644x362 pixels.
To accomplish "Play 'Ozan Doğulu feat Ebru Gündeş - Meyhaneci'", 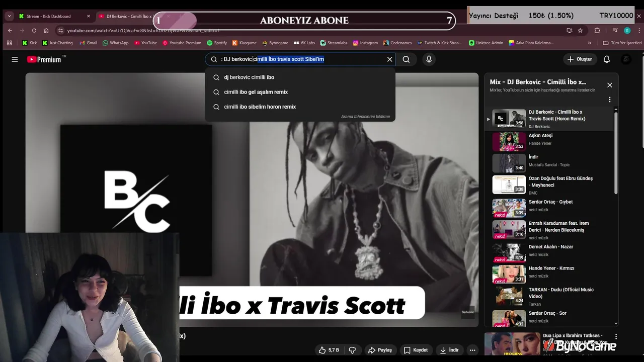I will [x=548, y=185].
